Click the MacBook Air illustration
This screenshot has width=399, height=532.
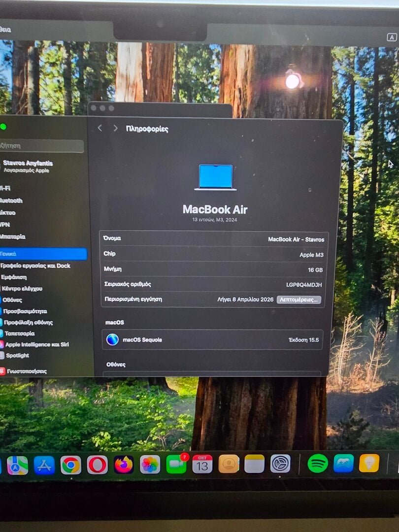[215, 177]
